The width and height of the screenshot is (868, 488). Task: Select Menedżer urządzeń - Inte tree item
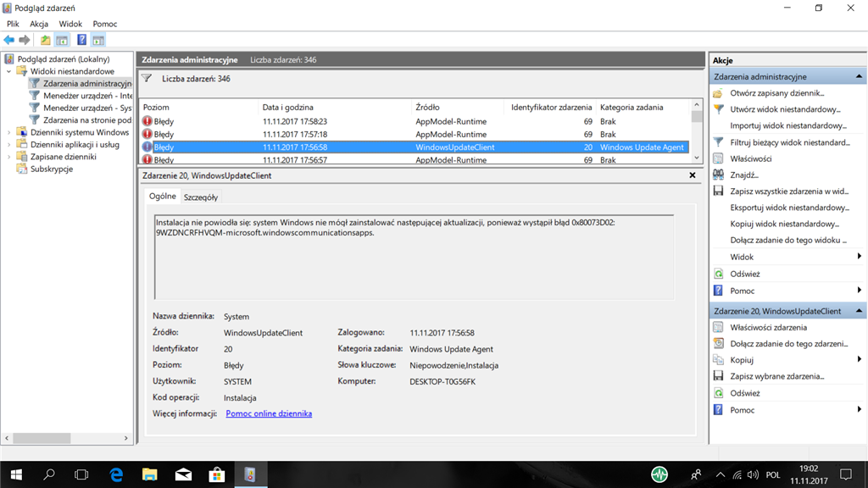tap(87, 96)
